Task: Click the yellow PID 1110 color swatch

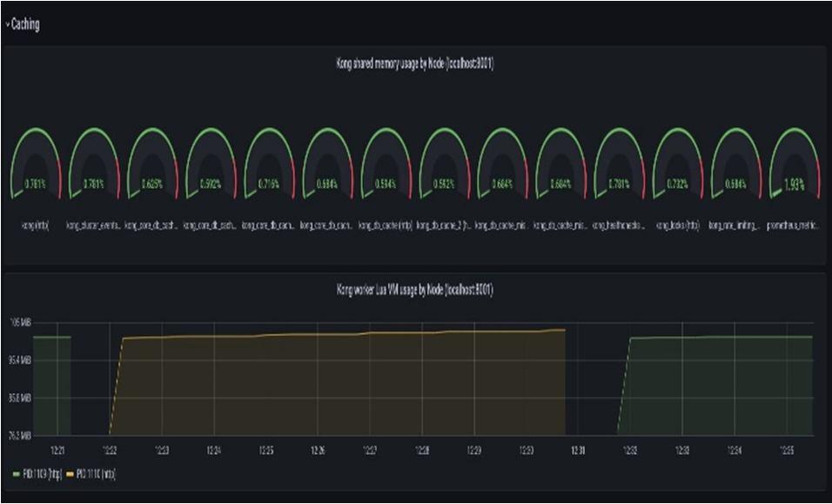Action: [x=70, y=474]
